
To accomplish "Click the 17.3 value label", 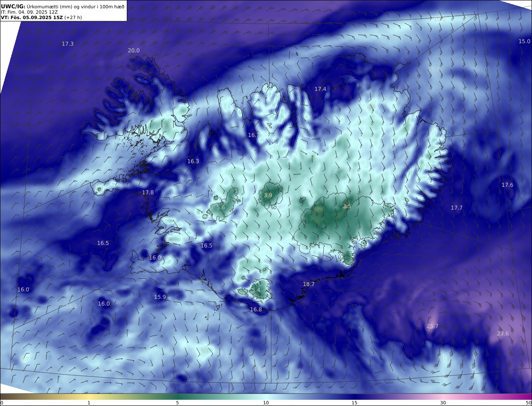I will click(x=68, y=44).
